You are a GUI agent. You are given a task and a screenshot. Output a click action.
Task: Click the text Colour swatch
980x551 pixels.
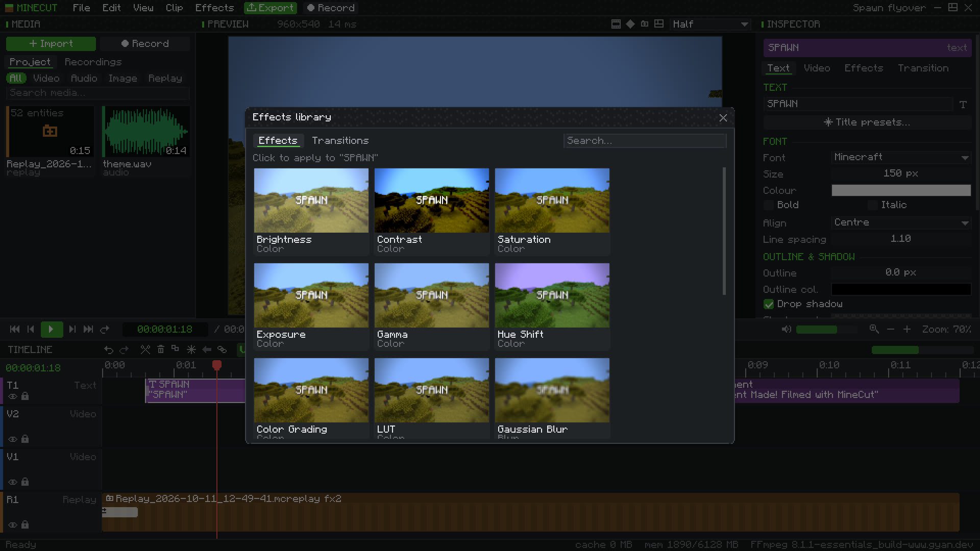(x=901, y=190)
